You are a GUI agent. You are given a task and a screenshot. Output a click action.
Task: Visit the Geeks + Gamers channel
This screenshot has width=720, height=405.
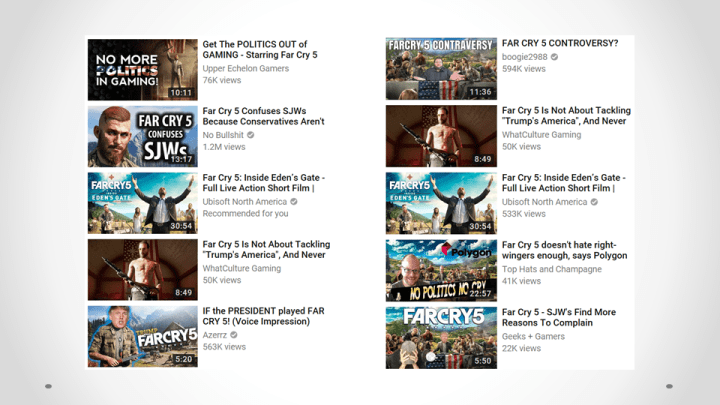pos(533,336)
